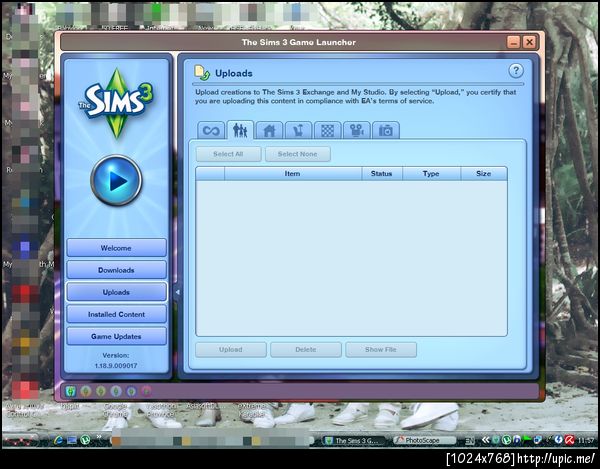Viewport: 600px width, 469px height.
Task: Click the third expansion pack icon in bottom bar
Action: (101, 391)
